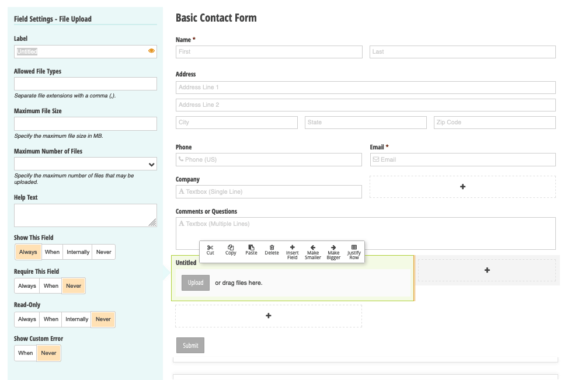Set Show This Field to Internally
This screenshot has width=588, height=380.
tap(78, 252)
